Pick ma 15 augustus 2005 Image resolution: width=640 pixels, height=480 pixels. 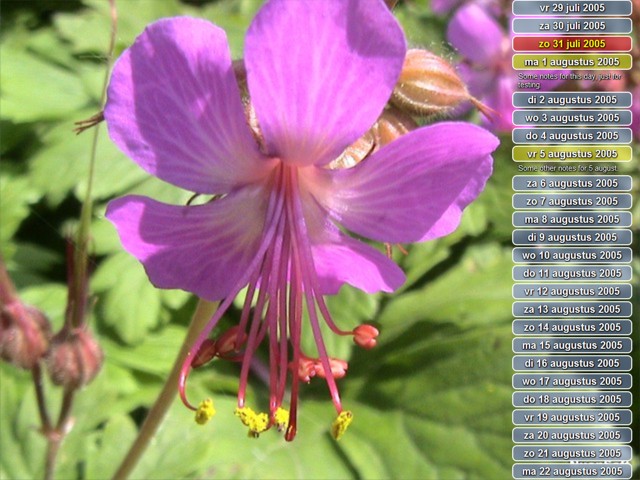pyautogui.click(x=572, y=345)
